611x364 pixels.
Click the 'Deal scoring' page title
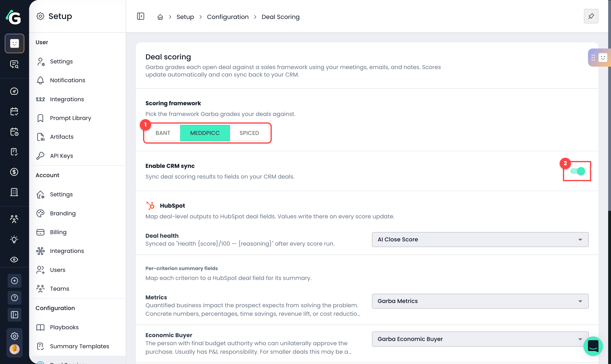(168, 57)
